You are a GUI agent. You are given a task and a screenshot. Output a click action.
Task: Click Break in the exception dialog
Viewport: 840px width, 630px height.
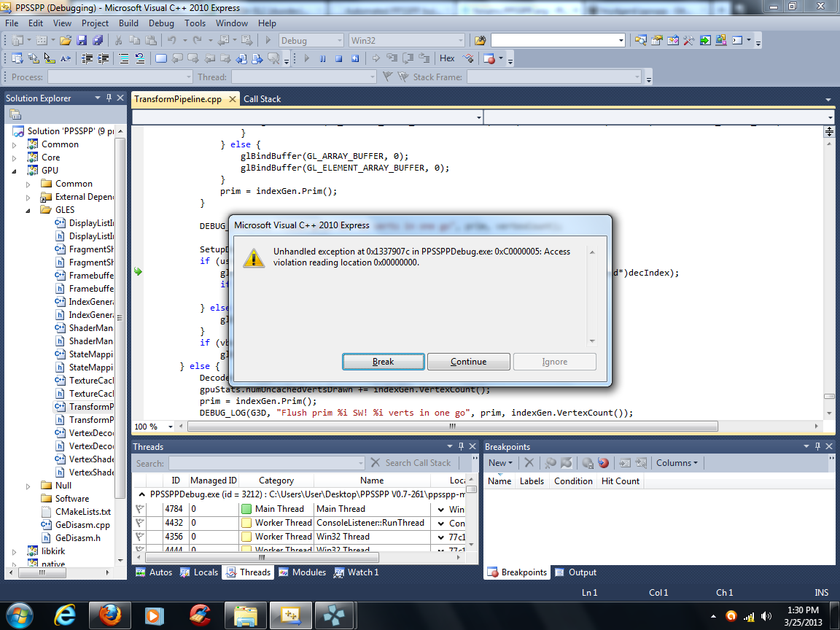[x=383, y=362]
